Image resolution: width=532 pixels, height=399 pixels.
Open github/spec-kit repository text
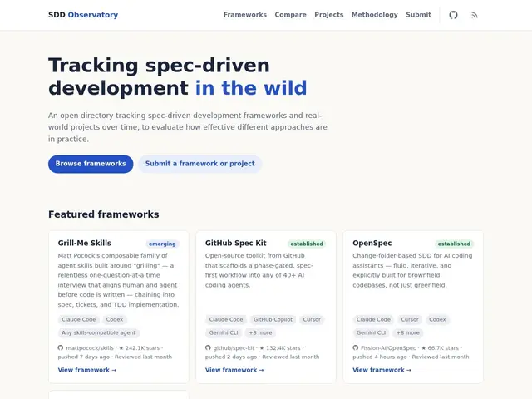pos(234,348)
